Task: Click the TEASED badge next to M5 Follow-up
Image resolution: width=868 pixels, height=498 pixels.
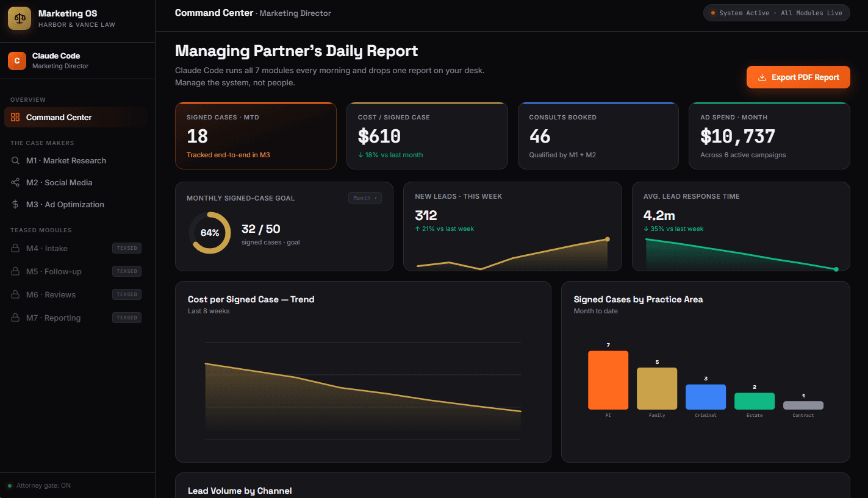Action: [127, 271]
